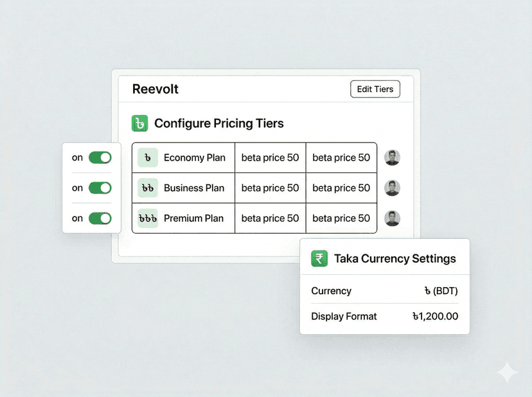Select the single taka icon for Economy Plan

pyautogui.click(x=148, y=157)
